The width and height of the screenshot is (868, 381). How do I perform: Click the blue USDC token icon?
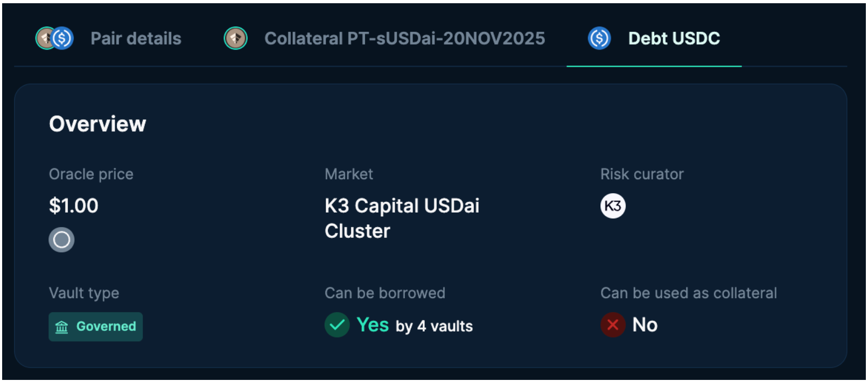599,38
